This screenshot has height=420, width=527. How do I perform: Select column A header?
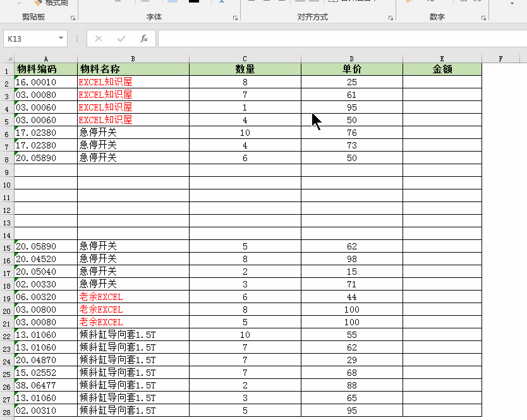tap(45, 59)
